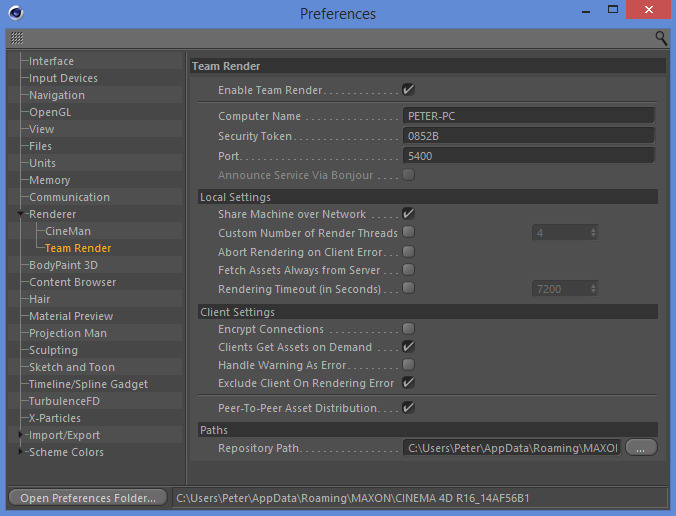Select the X-Particles preferences entry
676x516 pixels.
coord(55,418)
